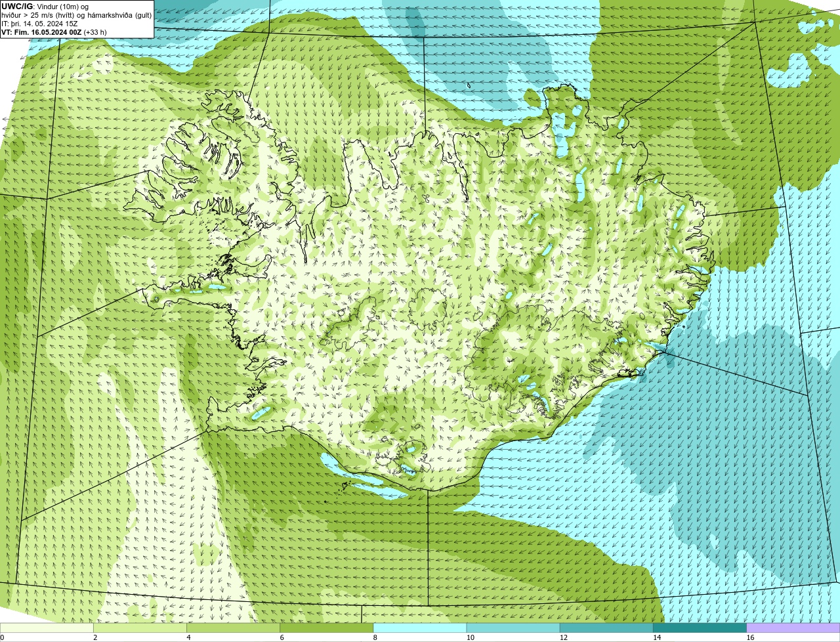The image size is (840, 642).
Task: Click the purple legend swatch above 16 m/s
Action: 793,628
